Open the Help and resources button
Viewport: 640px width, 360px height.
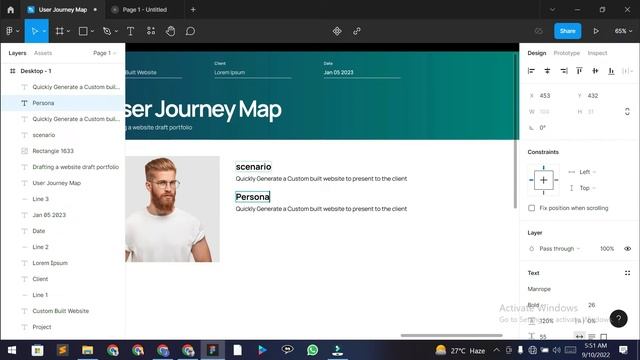click(619, 318)
